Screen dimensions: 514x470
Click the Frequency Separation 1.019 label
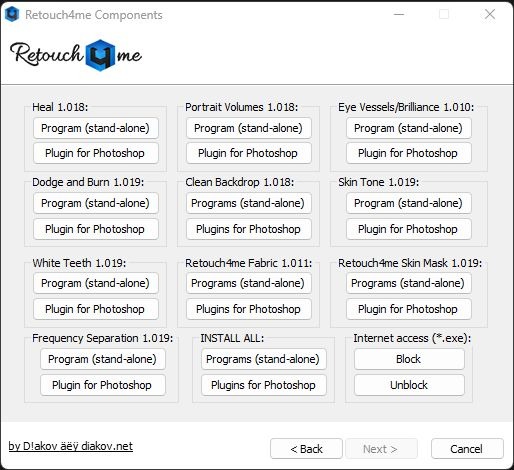tap(103, 338)
